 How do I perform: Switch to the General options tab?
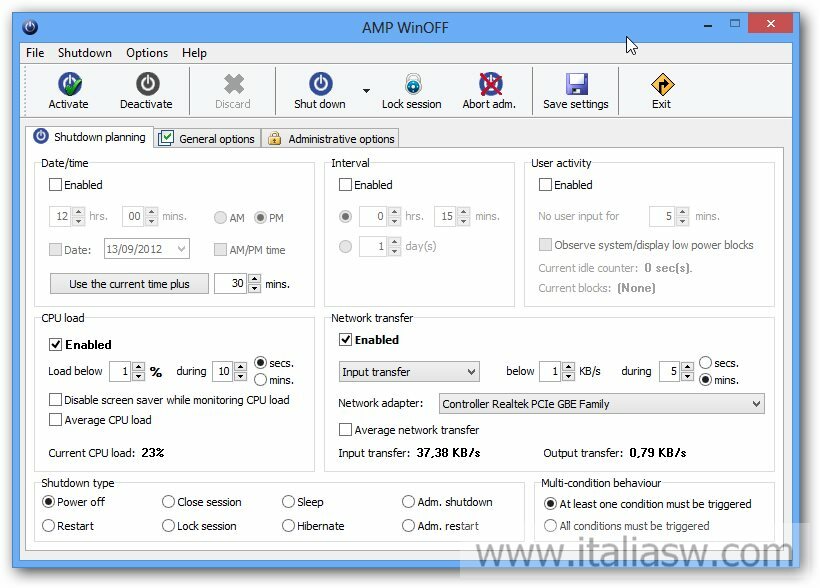(208, 139)
